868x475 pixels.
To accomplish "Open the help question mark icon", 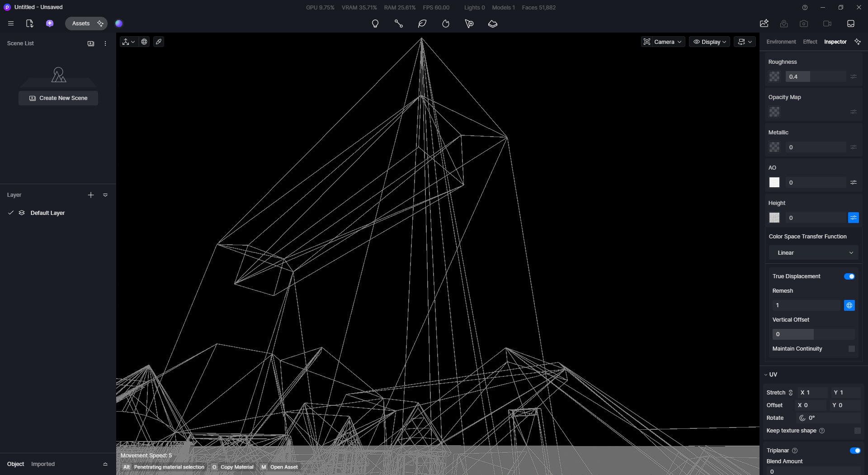I will pyautogui.click(x=805, y=7).
